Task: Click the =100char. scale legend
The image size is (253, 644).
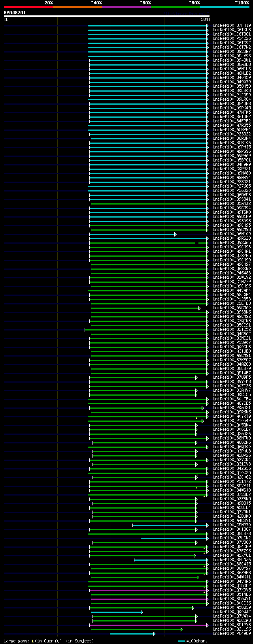Action: click(193, 640)
